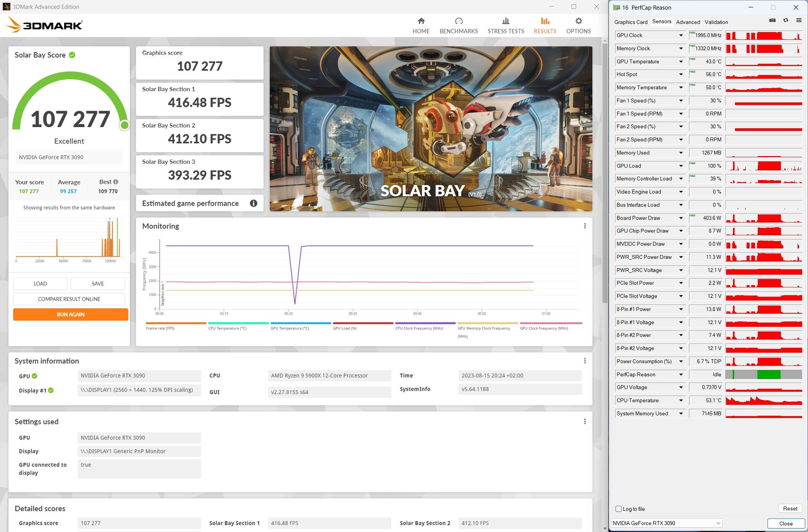Click the green check next to GPU label
Screen dimensions: 808x532
[x=35, y=376]
